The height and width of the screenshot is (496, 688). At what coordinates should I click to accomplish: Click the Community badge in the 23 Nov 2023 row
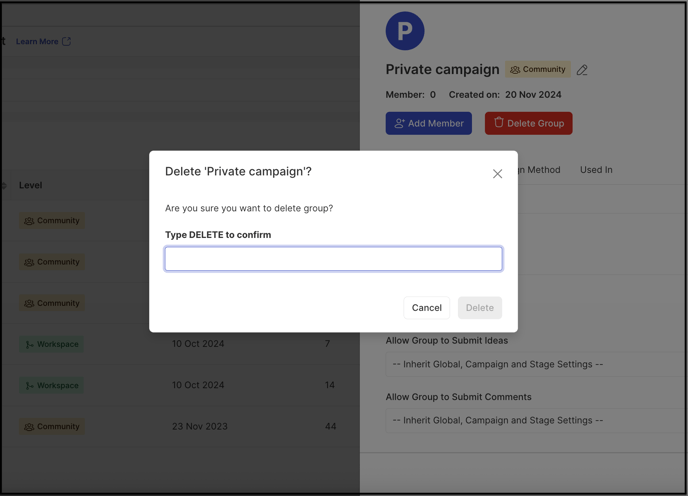pyautogui.click(x=52, y=426)
